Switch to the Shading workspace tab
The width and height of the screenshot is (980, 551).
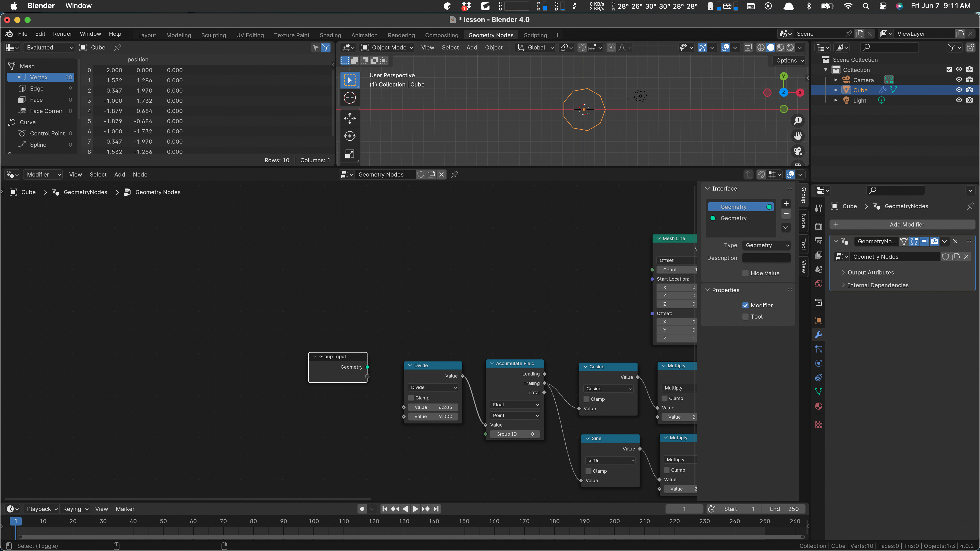[330, 35]
